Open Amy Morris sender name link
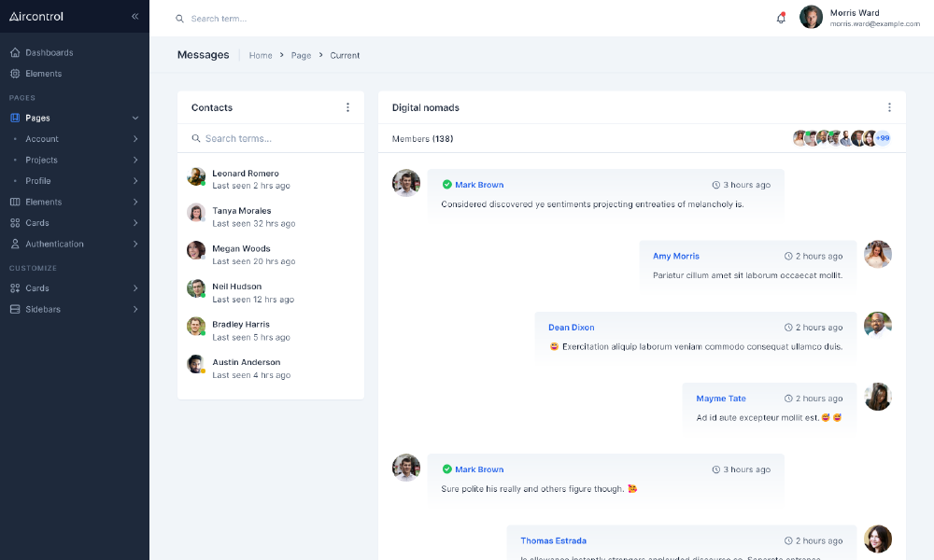This screenshot has height=560, width=934. point(676,256)
